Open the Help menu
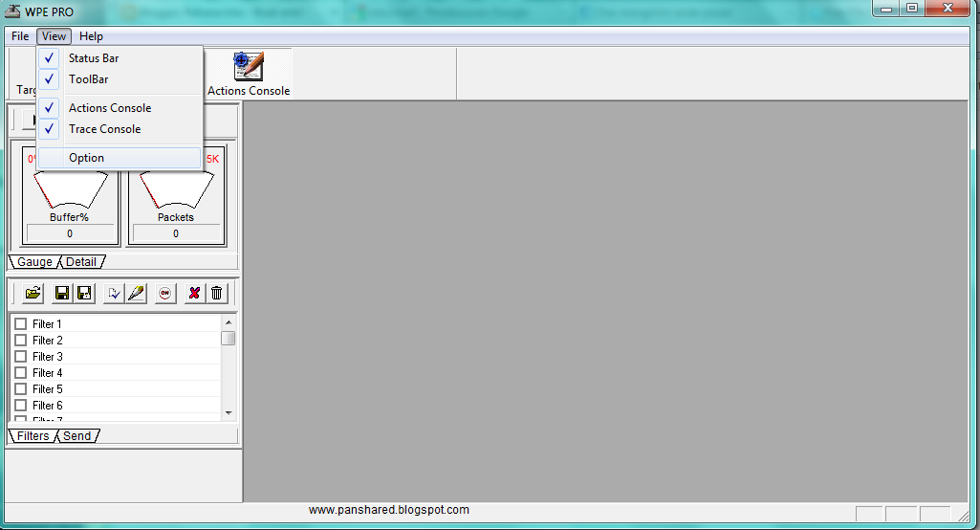This screenshot has width=980, height=530. 91,36
